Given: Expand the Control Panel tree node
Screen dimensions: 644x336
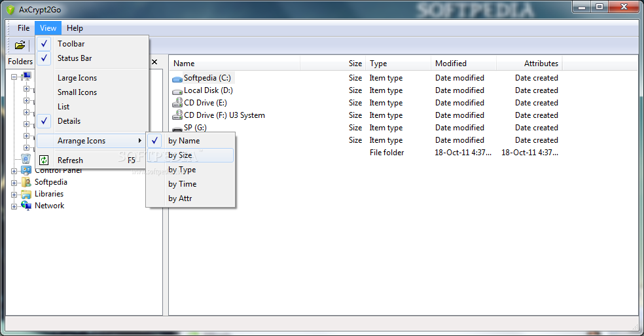Looking at the screenshot, I should [x=14, y=171].
